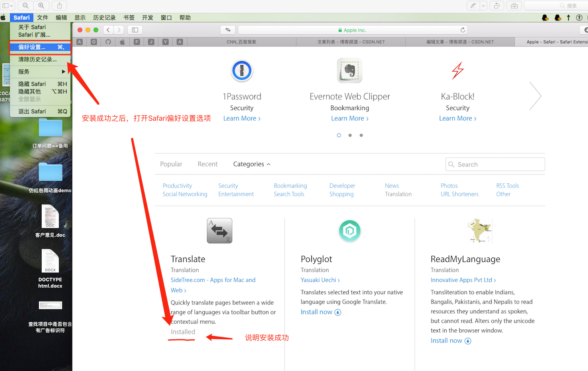
Task: Open the Productivity category link
Action: click(x=177, y=186)
